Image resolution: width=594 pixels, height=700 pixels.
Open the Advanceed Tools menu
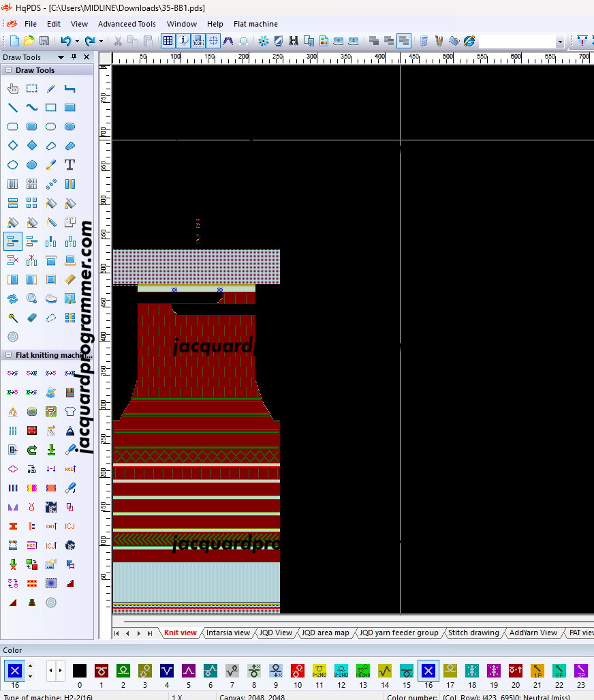tap(127, 24)
